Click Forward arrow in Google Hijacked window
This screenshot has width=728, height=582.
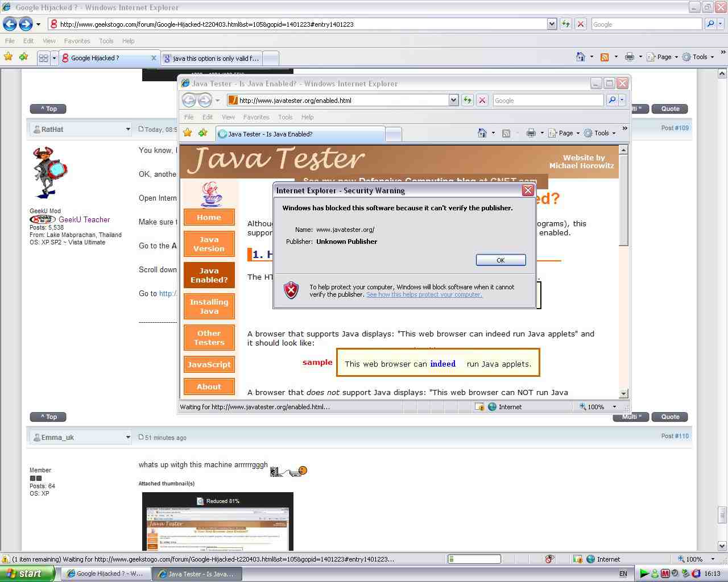click(x=26, y=24)
